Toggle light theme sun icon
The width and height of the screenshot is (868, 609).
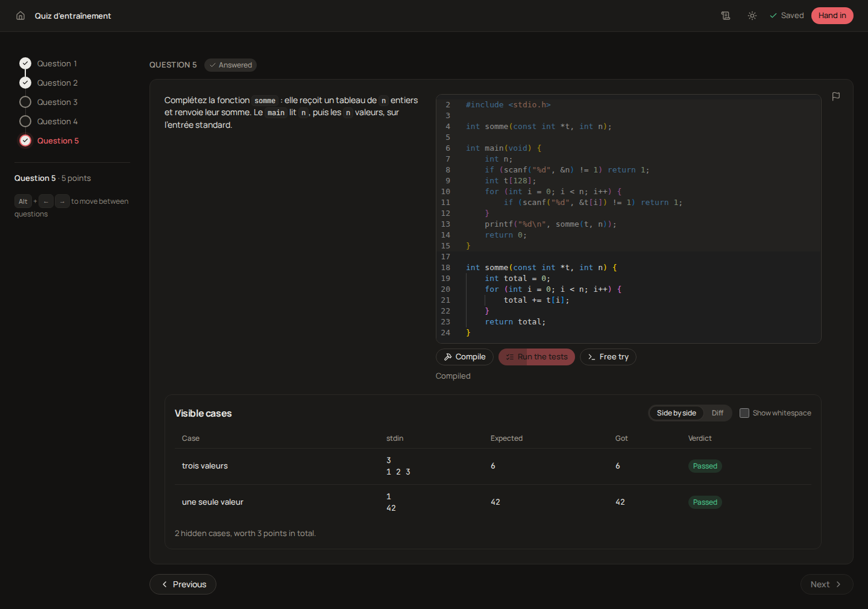(752, 16)
